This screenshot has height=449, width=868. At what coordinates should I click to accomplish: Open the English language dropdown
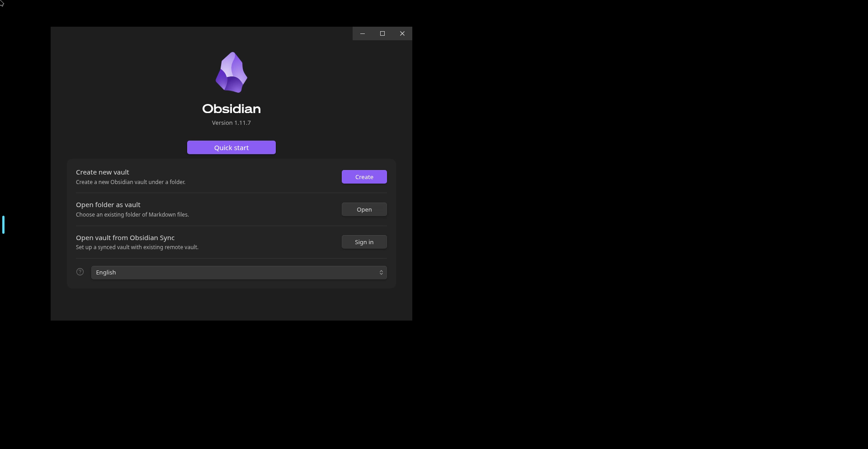click(x=239, y=272)
